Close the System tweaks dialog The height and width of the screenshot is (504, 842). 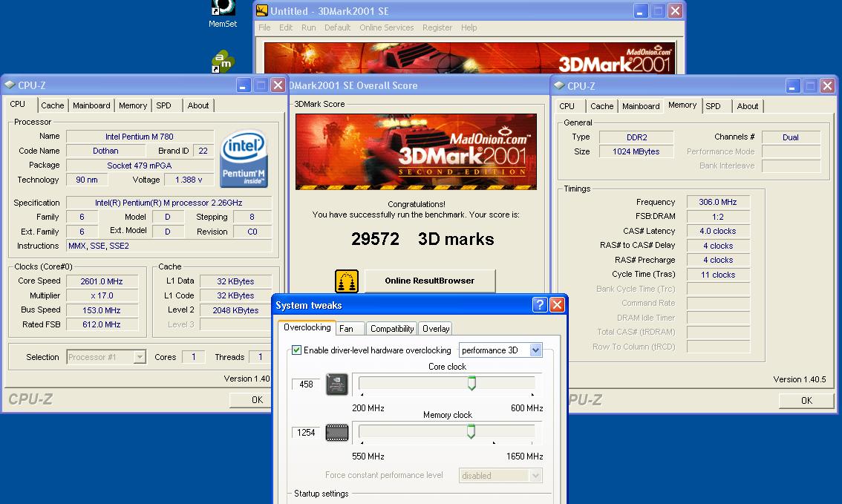pos(558,305)
